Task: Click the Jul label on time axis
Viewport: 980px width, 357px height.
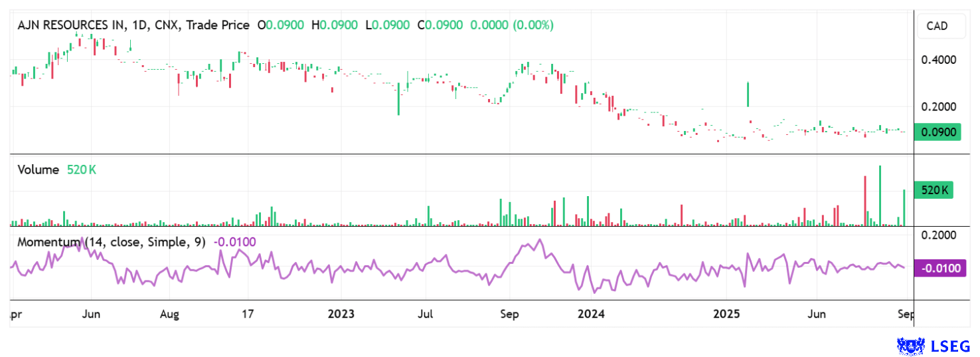Action: pos(426,314)
